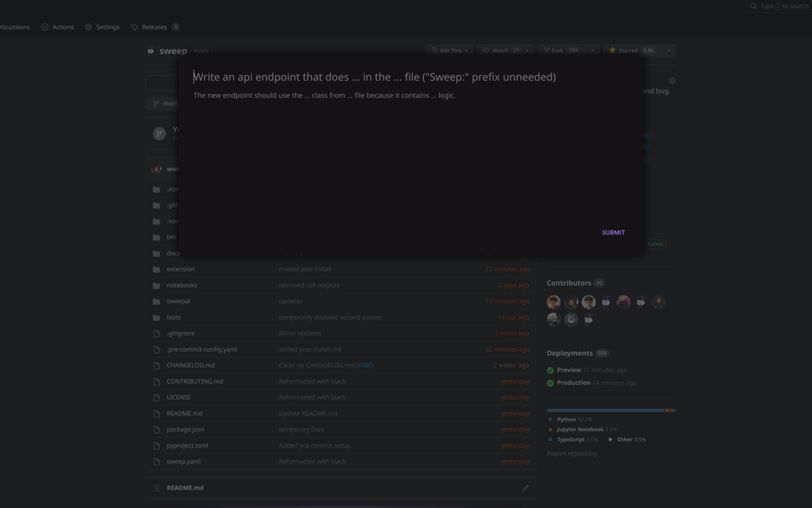Screen dimensions: 812x508
Task: Click the '15 minutes ago' timestamp for sweepai
Action: (x=507, y=301)
